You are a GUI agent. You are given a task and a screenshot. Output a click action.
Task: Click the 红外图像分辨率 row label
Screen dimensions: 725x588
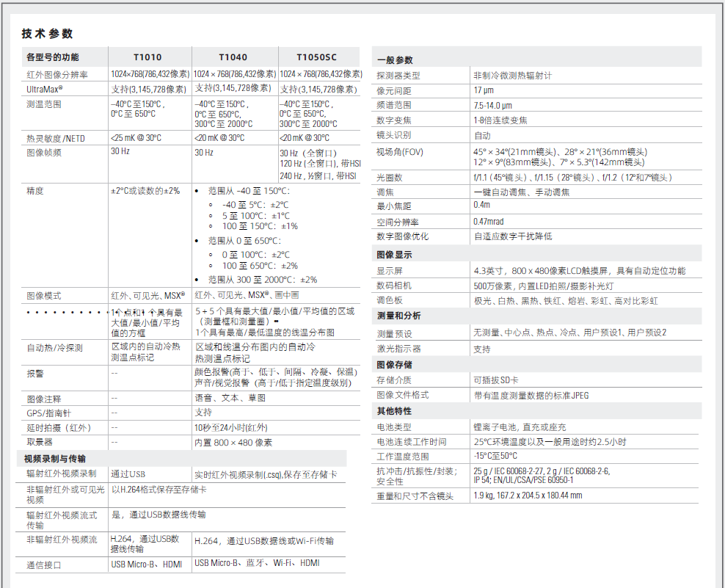(x=57, y=74)
